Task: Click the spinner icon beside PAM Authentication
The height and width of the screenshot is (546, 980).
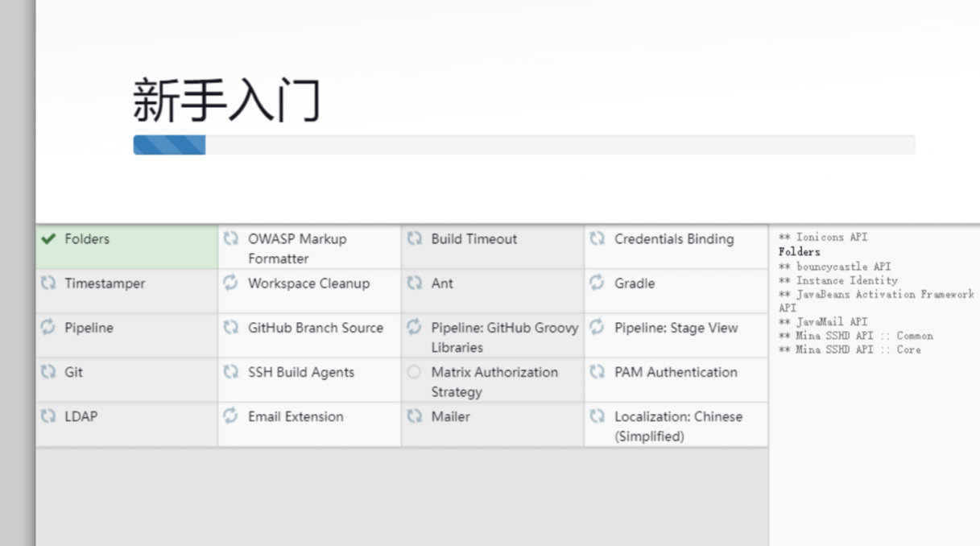Action: (597, 371)
